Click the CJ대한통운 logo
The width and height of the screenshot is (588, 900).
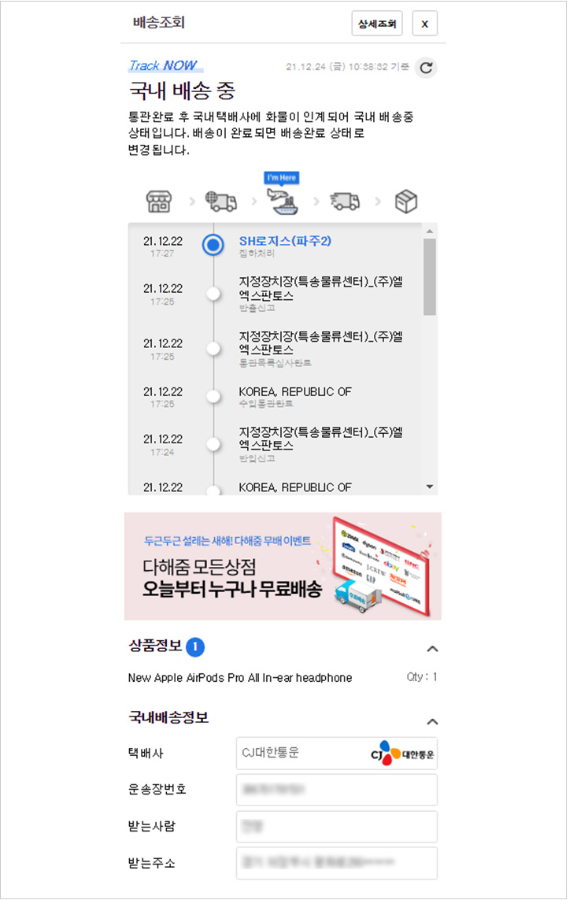pos(402,754)
